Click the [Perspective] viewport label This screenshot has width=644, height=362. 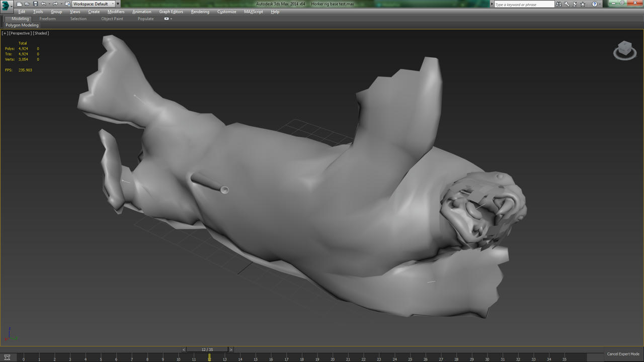(x=21, y=33)
